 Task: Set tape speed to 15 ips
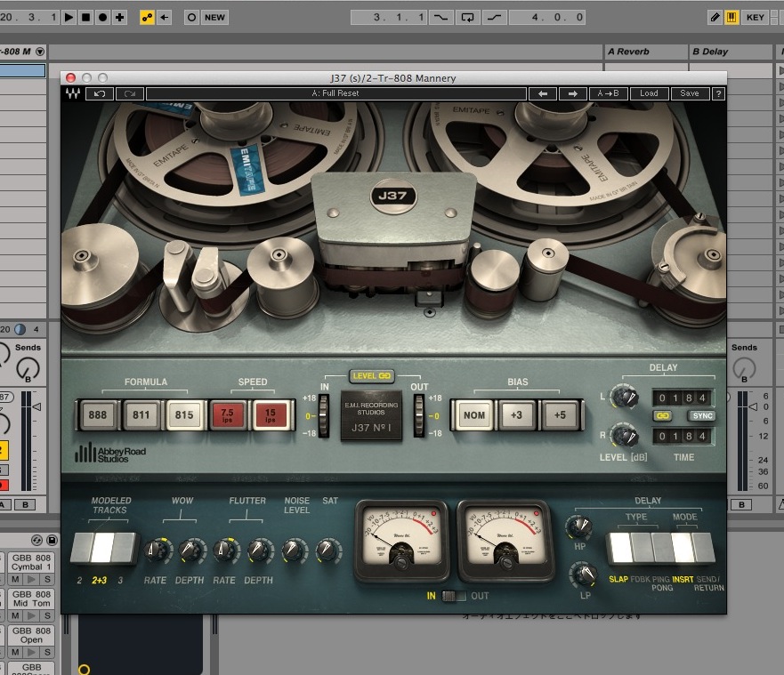click(271, 414)
